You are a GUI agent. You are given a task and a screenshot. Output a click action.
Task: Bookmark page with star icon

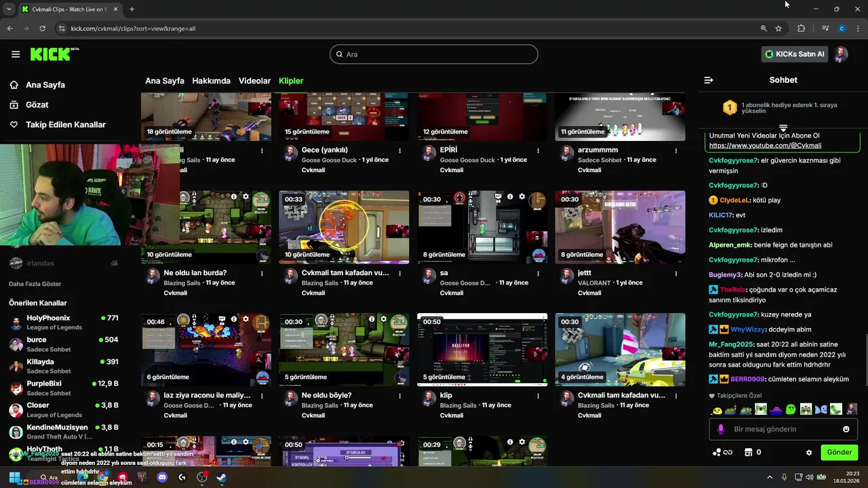tap(778, 28)
